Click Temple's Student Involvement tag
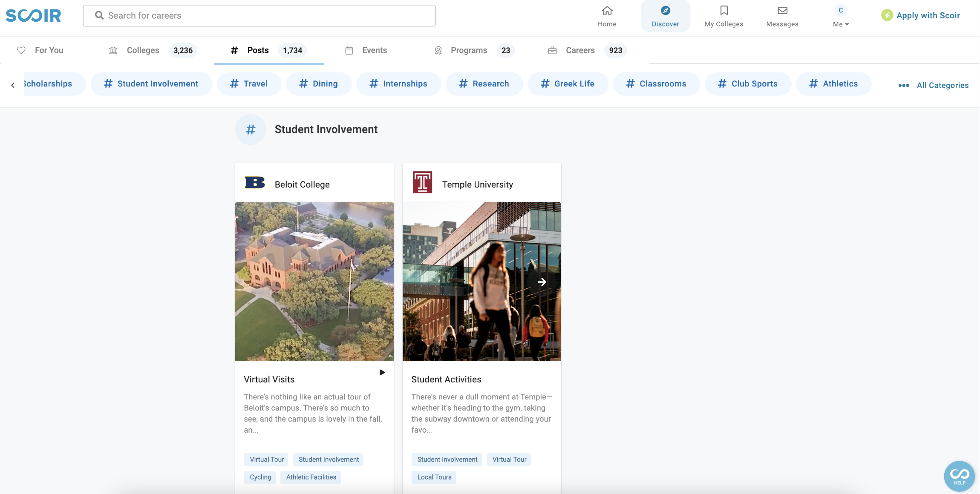 coord(447,460)
